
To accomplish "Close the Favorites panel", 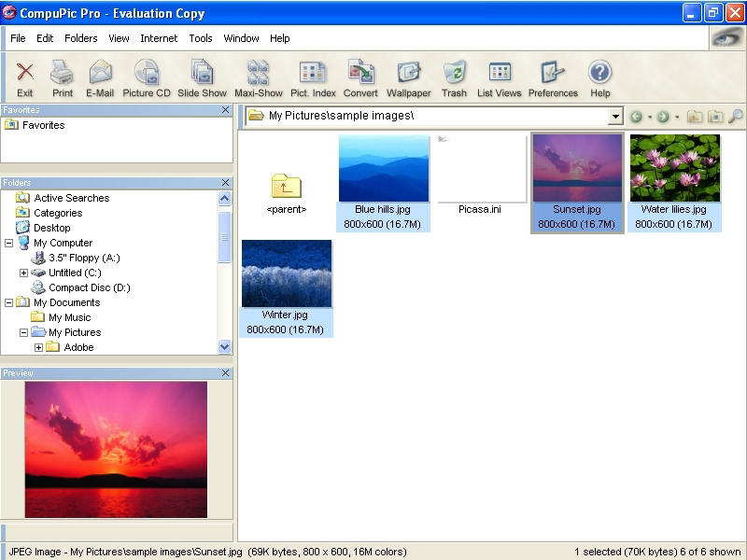I will tap(225, 110).
